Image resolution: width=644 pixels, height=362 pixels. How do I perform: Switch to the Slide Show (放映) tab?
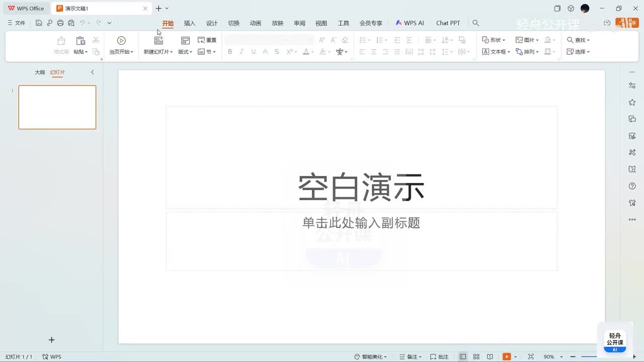click(278, 23)
